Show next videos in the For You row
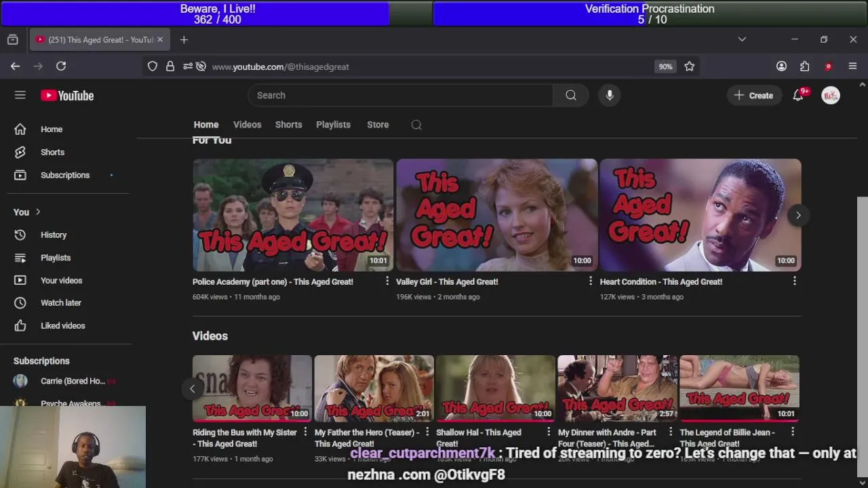The height and width of the screenshot is (488, 868). coord(798,216)
